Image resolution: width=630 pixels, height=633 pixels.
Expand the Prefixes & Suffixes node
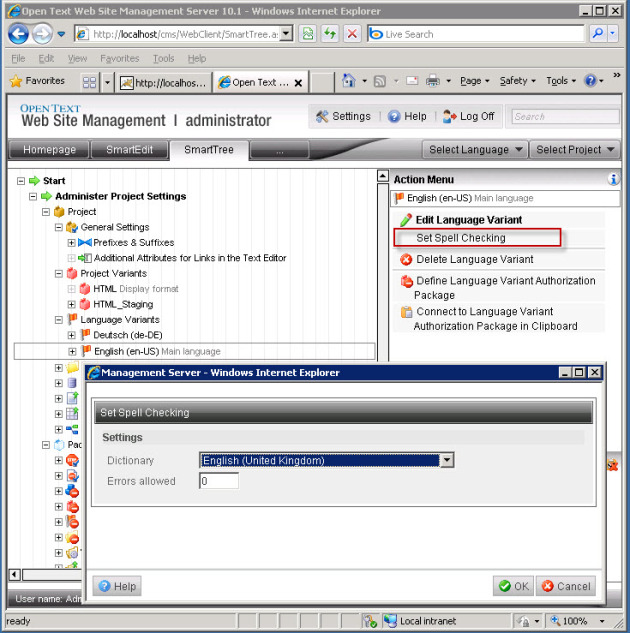(71, 243)
